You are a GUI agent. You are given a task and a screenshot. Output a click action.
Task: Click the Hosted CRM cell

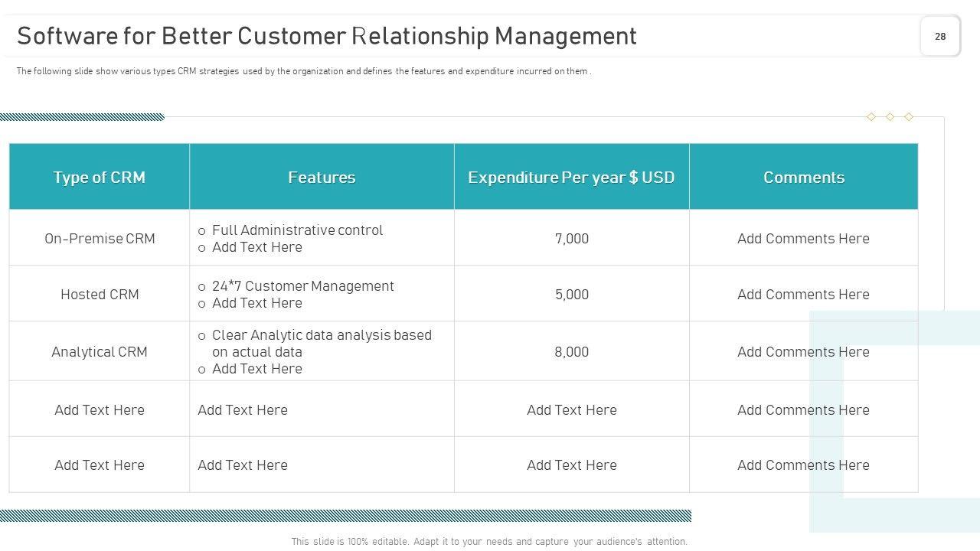point(100,295)
